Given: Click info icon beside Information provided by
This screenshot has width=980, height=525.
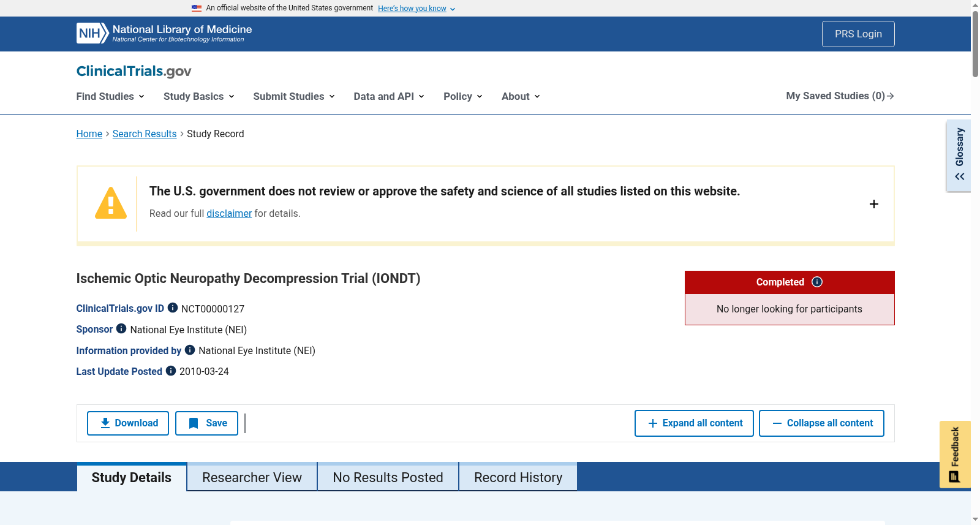Looking at the screenshot, I should tap(190, 349).
